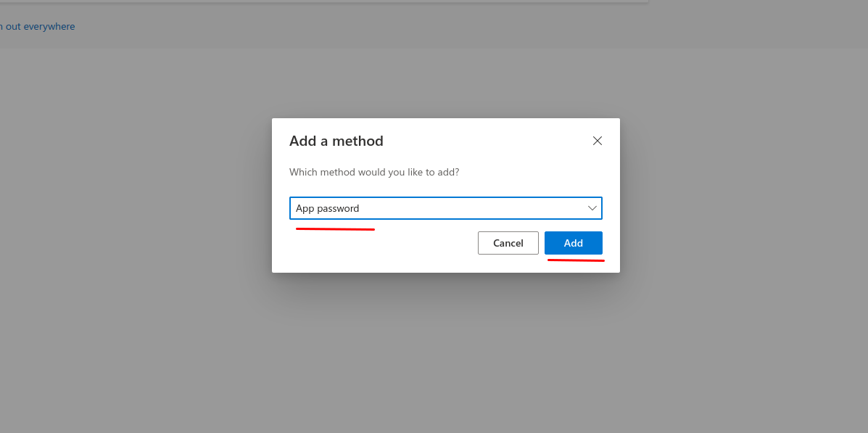Expand the method dropdown chevron arrow
The image size is (868, 433).
coord(592,208)
